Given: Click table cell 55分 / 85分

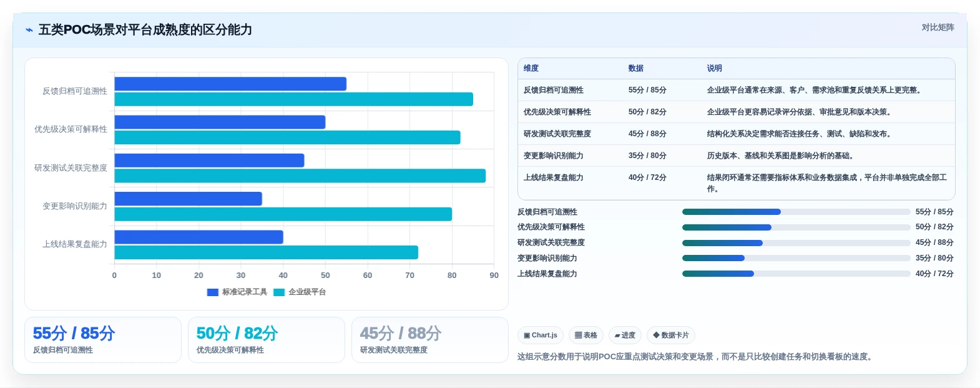Looking at the screenshot, I should [647, 90].
